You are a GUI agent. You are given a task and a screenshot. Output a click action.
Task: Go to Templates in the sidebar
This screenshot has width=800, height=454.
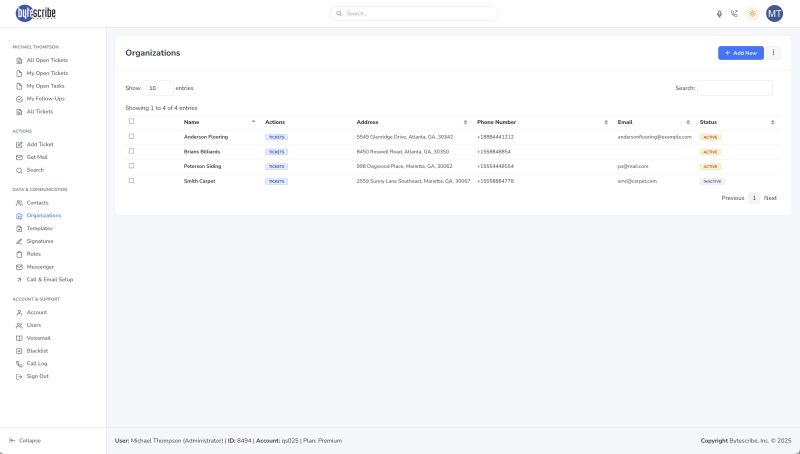point(40,228)
